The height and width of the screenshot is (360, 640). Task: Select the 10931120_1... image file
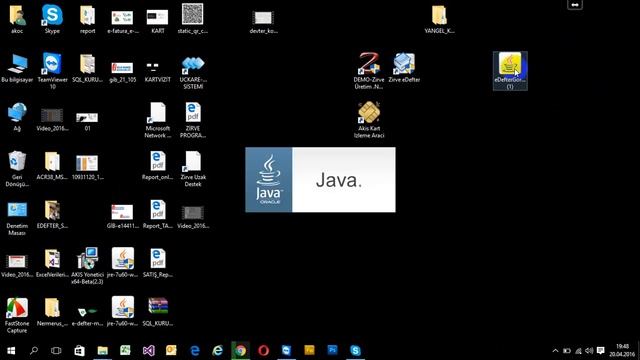coord(87,167)
